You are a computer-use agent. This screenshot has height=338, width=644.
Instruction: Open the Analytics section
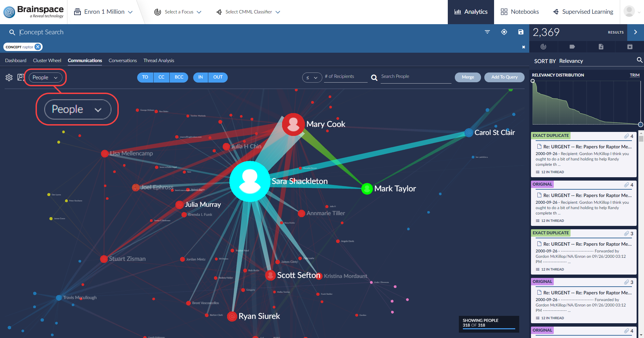[471, 12]
